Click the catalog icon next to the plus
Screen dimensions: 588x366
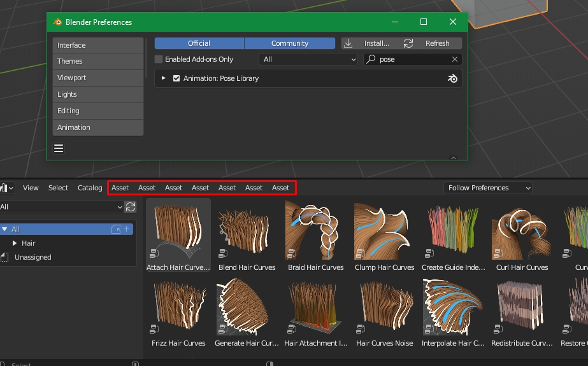pos(116,229)
